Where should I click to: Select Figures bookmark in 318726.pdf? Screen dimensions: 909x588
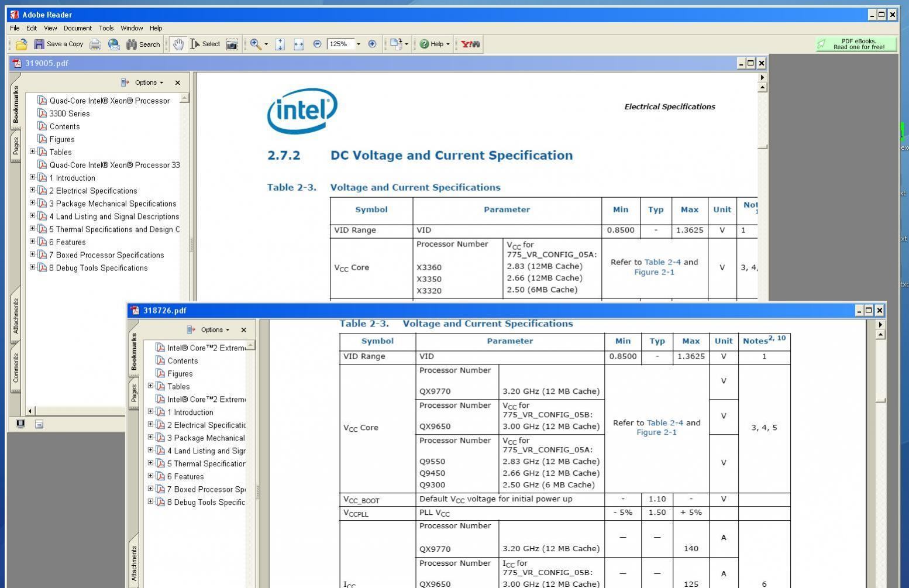[x=180, y=374]
